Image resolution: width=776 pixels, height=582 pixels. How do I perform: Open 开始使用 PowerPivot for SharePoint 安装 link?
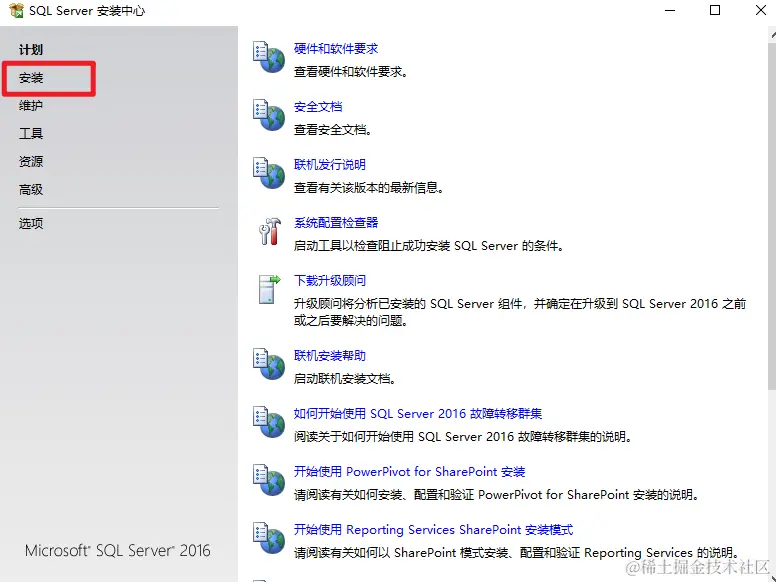point(409,471)
